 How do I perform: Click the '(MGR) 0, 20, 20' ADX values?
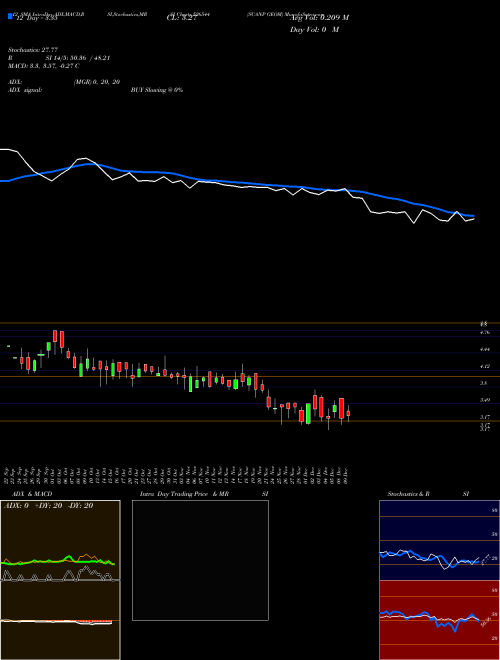click(97, 82)
